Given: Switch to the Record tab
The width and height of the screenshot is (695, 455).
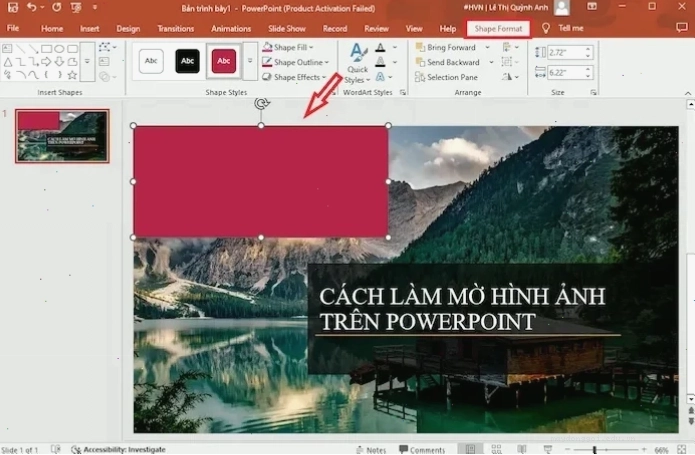Looking at the screenshot, I should click(335, 29).
